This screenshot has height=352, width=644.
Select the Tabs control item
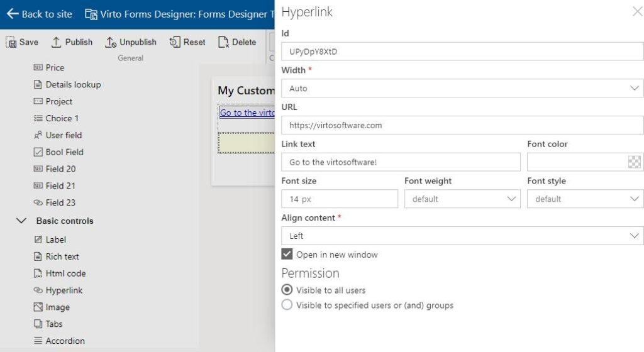(48, 324)
